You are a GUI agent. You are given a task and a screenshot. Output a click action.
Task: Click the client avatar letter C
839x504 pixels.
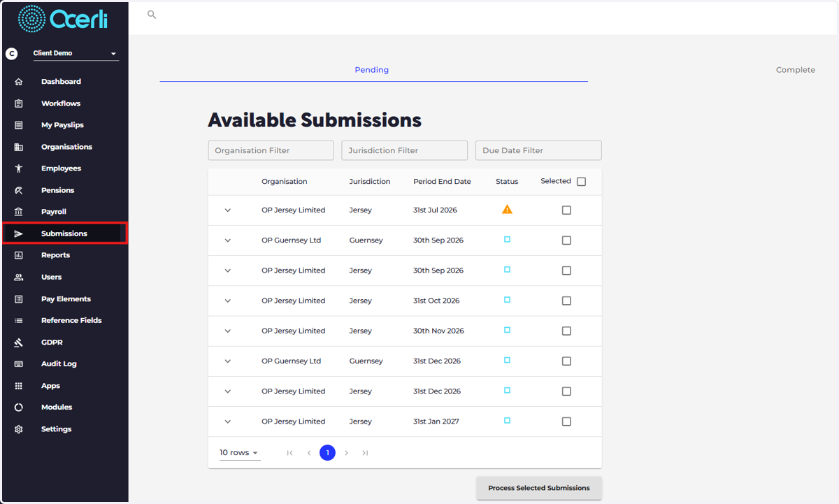coord(11,53)
